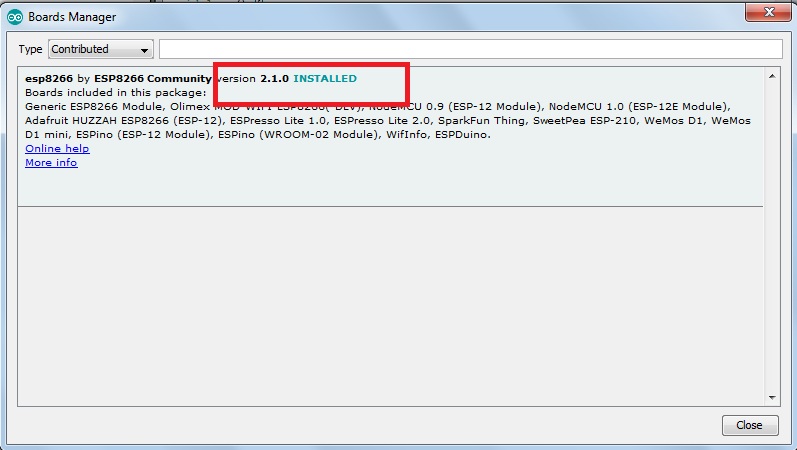The image size is (797, 450).
Task: Click the 'Generic ESP8266 Module' board text
Action: (x=94, y=107)
